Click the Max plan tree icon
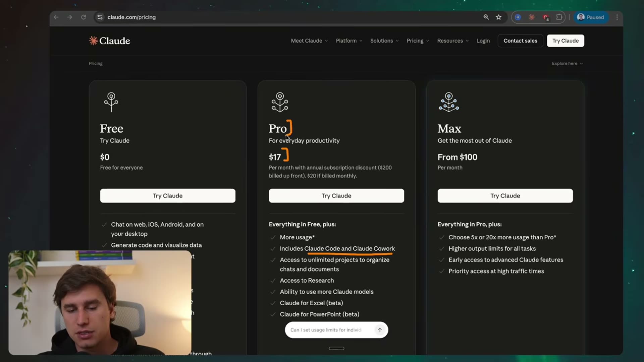Screen dimensions: 644x362 point(449,102)
